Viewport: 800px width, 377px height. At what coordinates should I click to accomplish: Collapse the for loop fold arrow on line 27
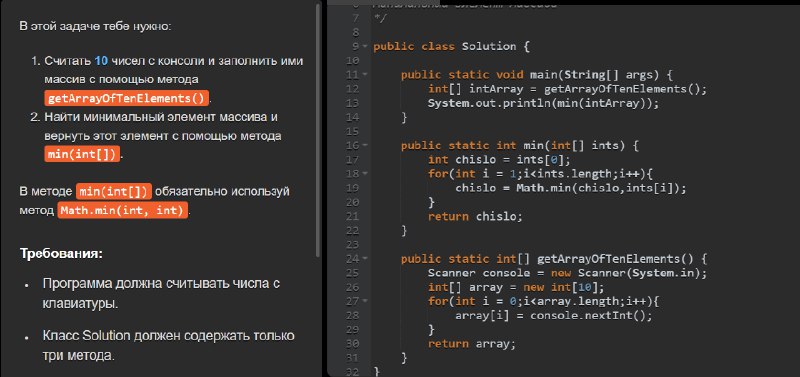365,301
